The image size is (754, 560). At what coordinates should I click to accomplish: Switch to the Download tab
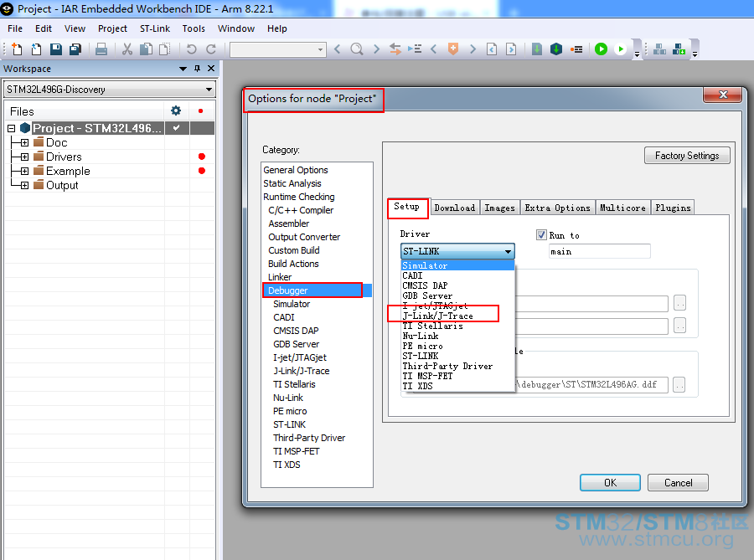pyautogui.click(x=454, y=208)
